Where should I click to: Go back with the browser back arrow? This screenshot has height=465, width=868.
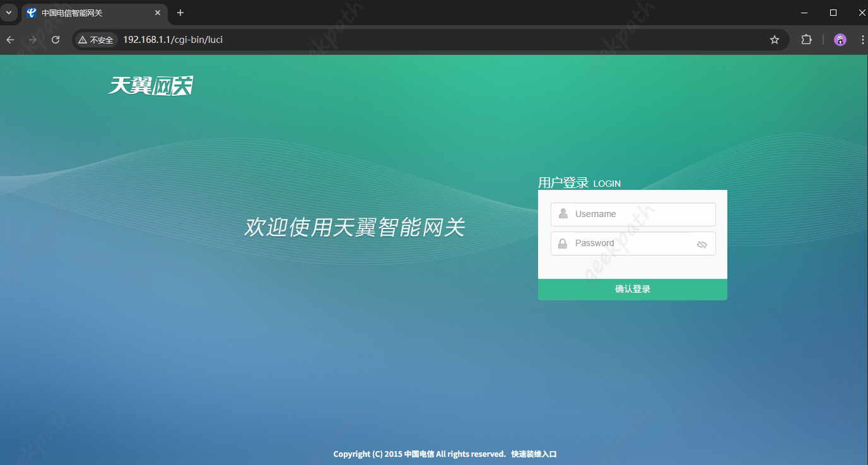[10, 40]
